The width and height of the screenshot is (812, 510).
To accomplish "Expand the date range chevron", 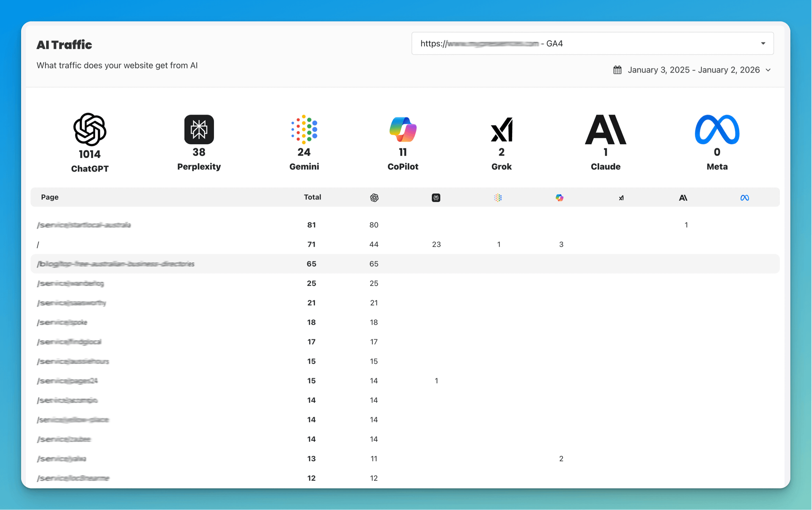I will coord(768,70).
